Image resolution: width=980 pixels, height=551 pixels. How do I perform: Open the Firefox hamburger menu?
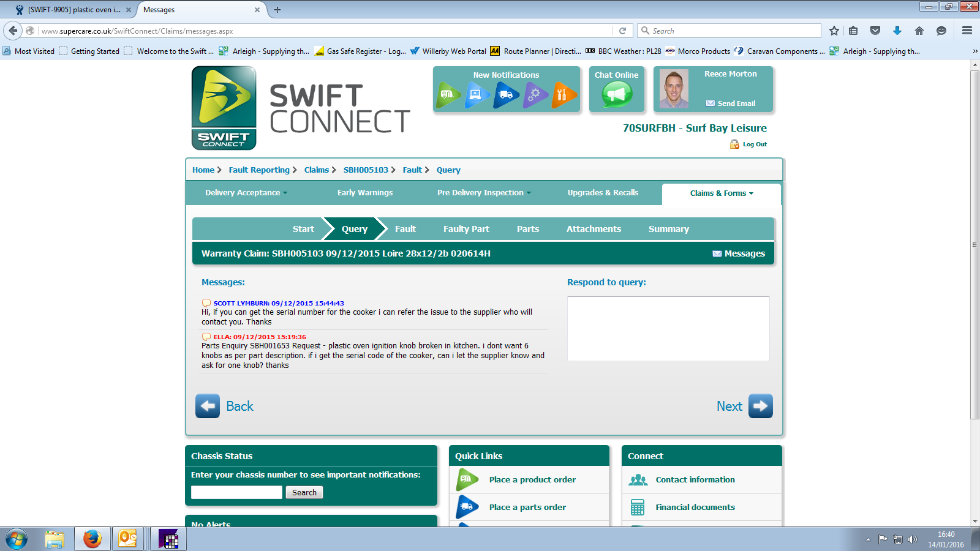(x=967, y=31)
